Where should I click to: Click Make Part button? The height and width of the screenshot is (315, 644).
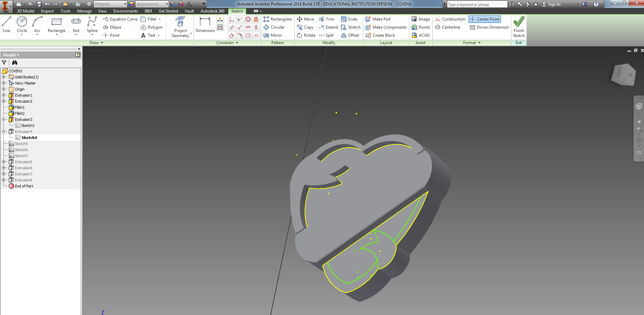pos(378,19)
